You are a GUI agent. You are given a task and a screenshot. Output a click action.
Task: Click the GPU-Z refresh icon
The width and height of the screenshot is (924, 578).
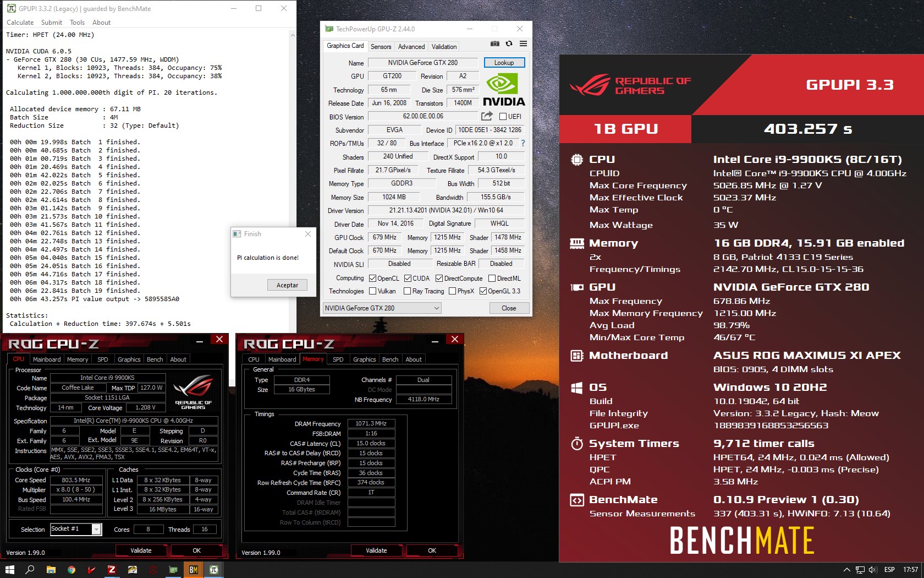[509, 44]
